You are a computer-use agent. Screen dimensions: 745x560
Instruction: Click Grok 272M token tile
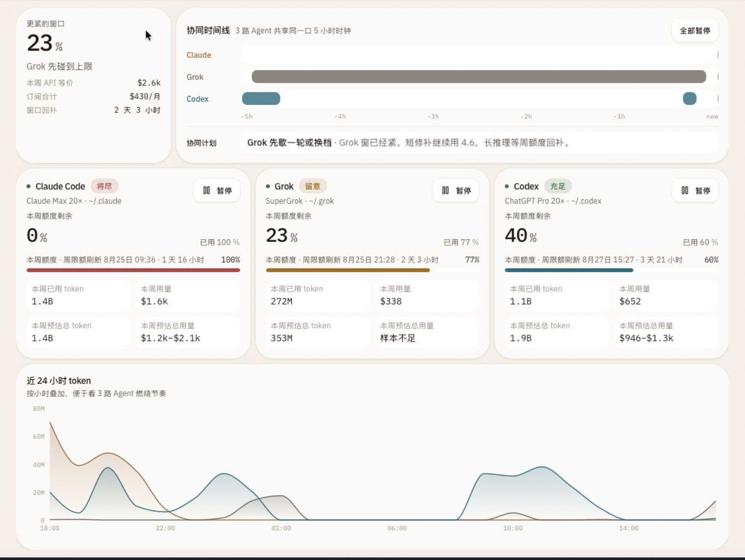click(x=318, y=296)
